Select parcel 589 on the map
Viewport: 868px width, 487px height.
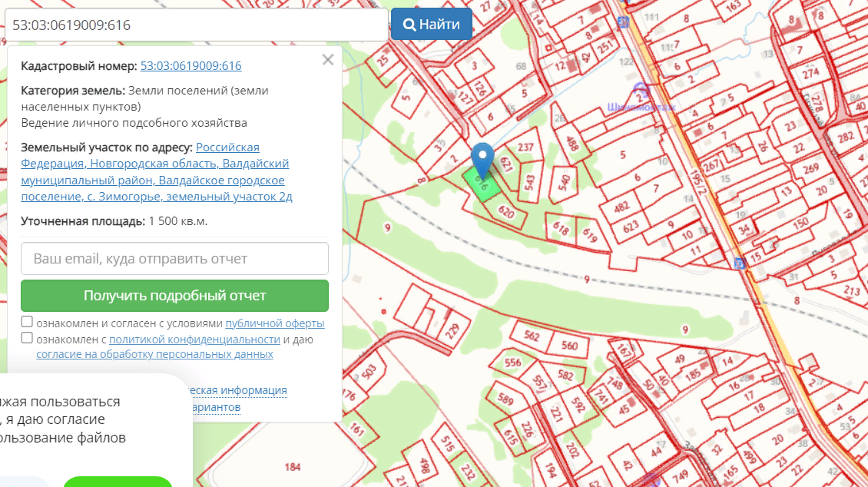coord(505,398)
